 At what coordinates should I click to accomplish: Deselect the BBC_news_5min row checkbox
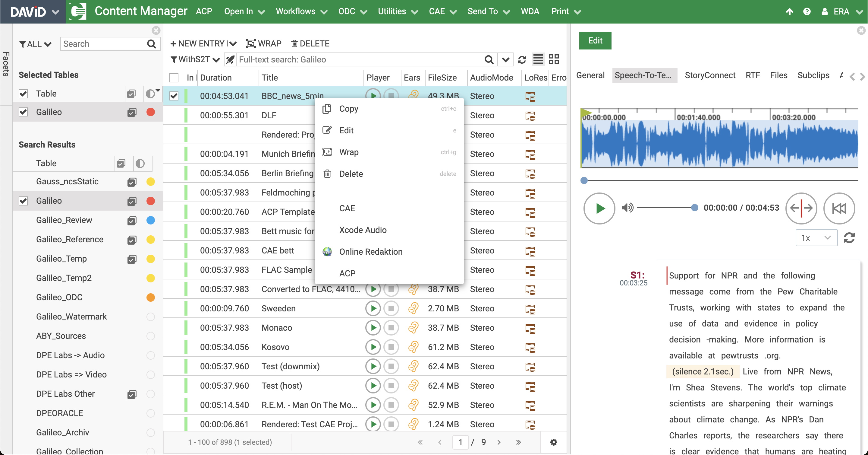(174, 96)
